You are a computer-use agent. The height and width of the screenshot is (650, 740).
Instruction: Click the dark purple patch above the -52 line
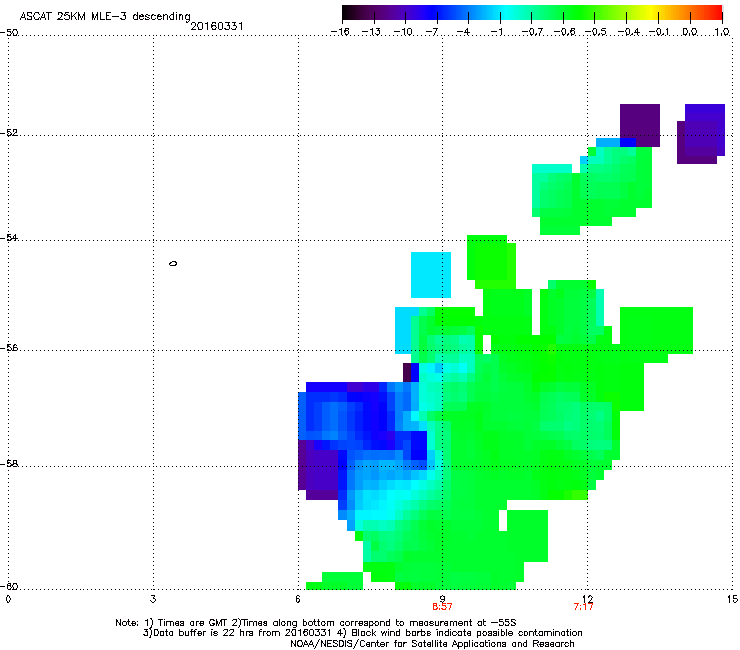[x=640, y=124]
